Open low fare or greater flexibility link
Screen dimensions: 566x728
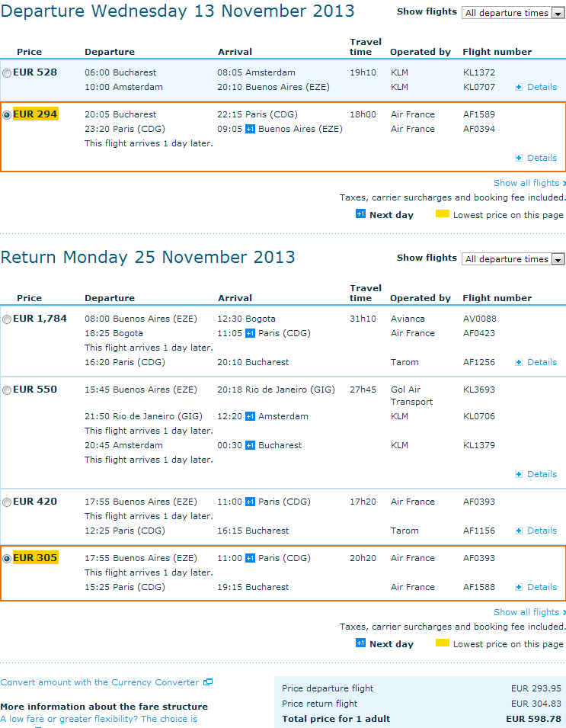pos(99,719)
